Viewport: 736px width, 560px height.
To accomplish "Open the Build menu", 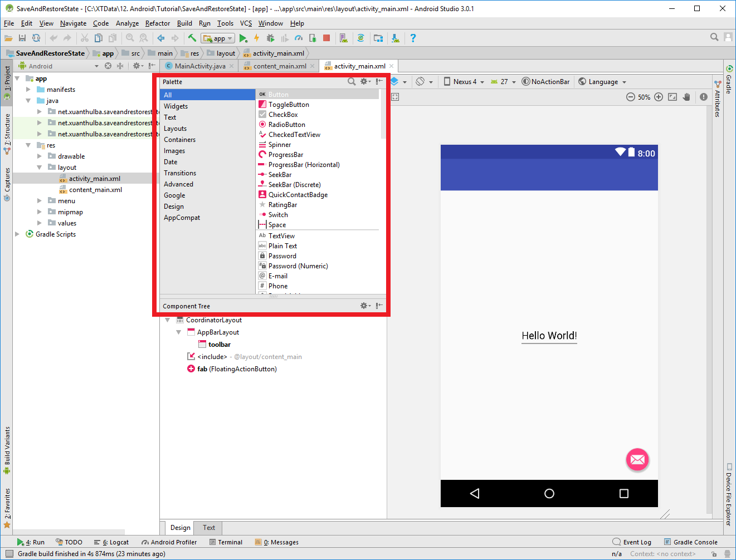I will [184, 23].
